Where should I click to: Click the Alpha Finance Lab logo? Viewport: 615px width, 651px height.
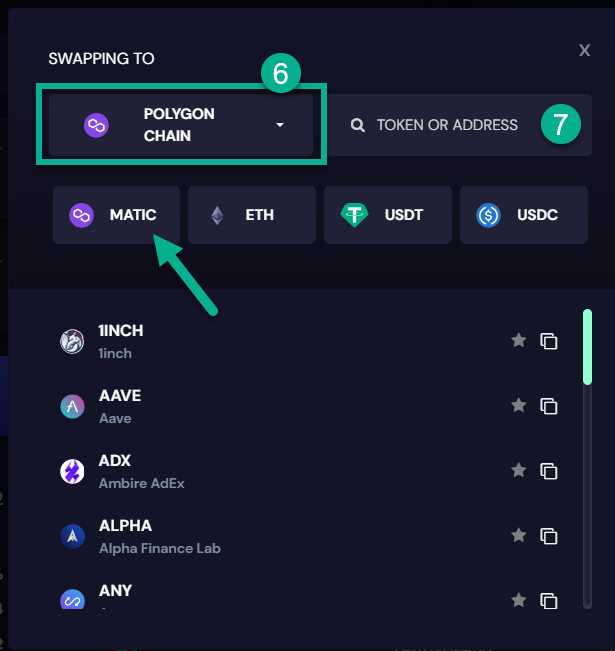click(x=72, y=536)
